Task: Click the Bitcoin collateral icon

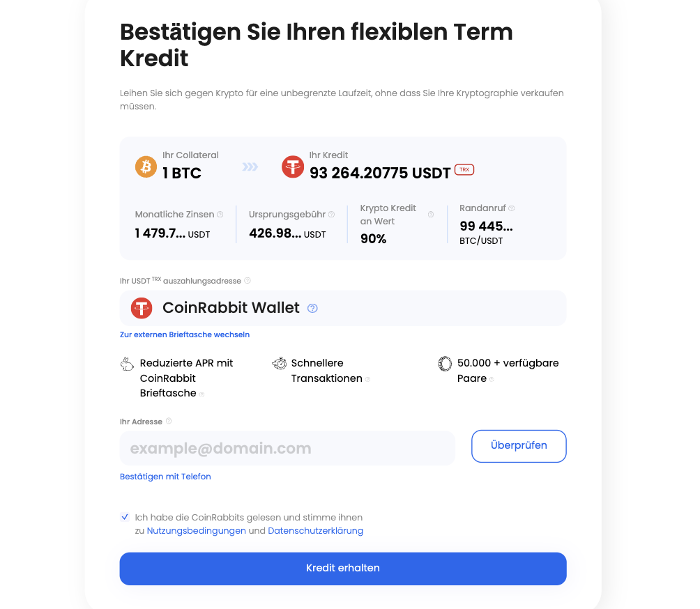Action: click(146, 167)
